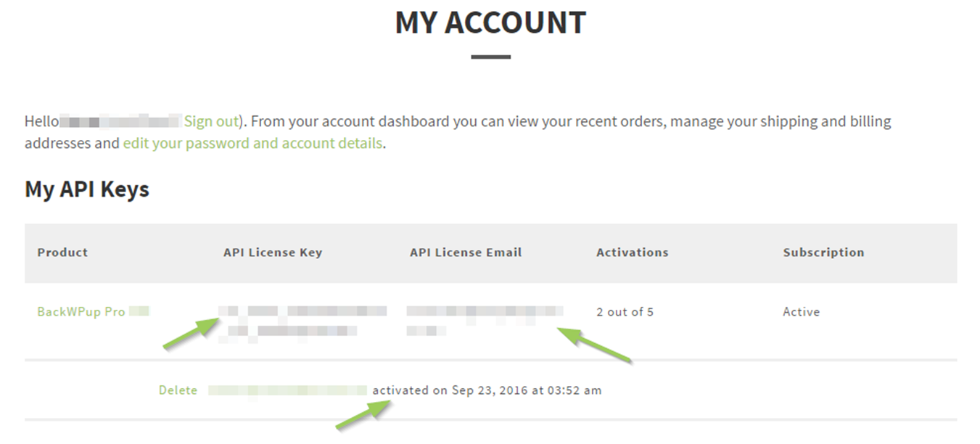Select the Product column header
This screenshot has height=444, width=980.
62,252
